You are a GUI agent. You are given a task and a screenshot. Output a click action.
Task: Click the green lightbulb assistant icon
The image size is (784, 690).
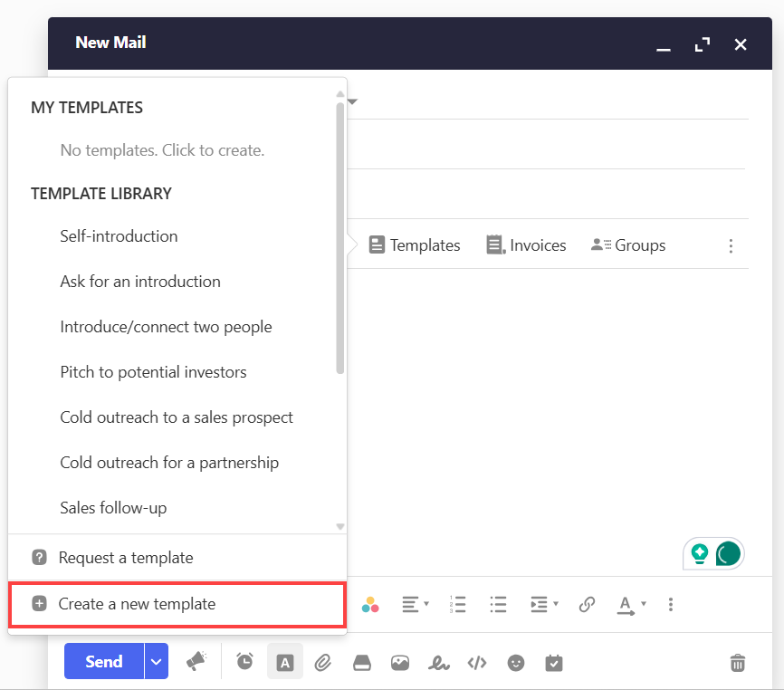700,554
